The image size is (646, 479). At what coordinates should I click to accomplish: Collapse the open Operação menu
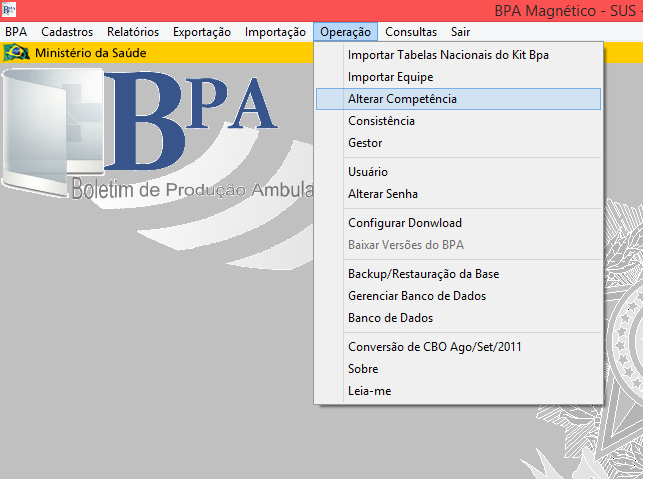pyautogui.click(x=345, y=32)
